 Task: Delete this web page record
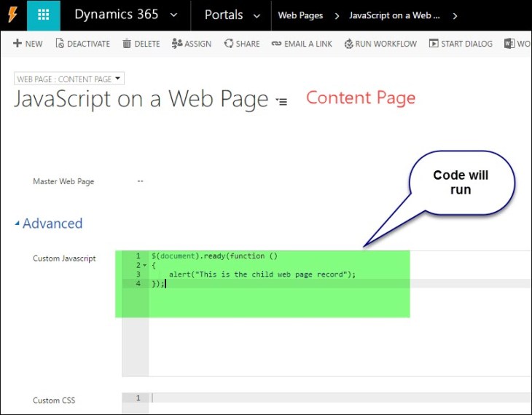coord(147,44)
